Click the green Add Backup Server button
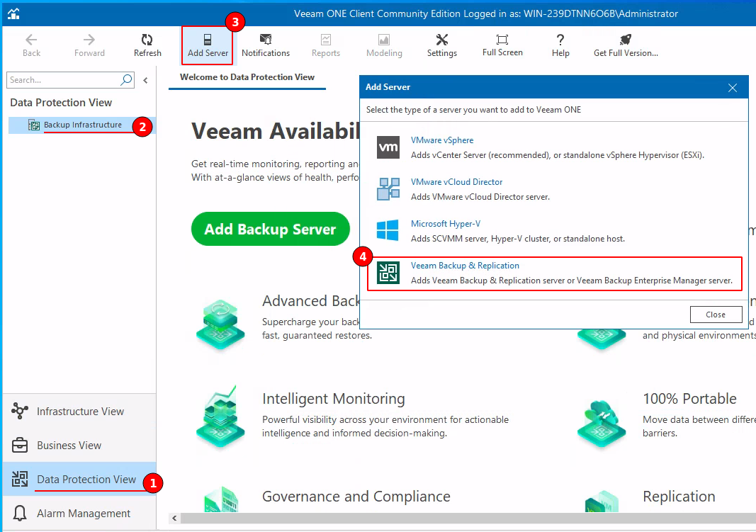 [x=271, y=229]
